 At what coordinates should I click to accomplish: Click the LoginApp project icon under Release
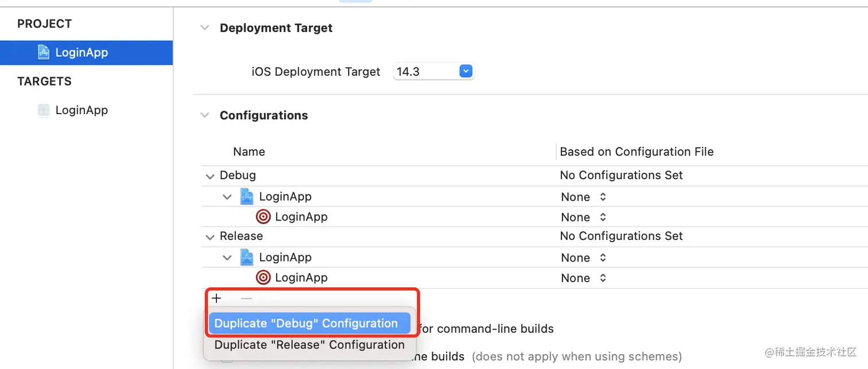(247, 258)
